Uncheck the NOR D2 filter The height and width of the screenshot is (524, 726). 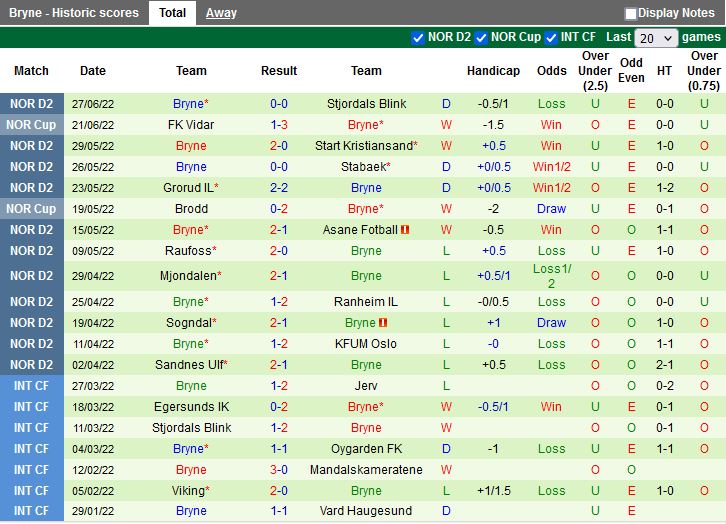tap(418, 37)
